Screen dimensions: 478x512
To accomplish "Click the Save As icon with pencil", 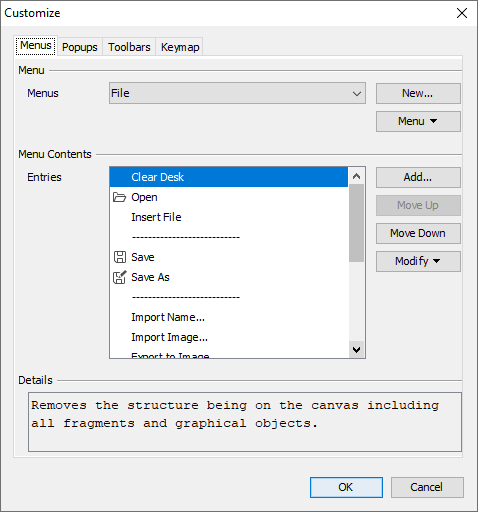I will [120, 277].
